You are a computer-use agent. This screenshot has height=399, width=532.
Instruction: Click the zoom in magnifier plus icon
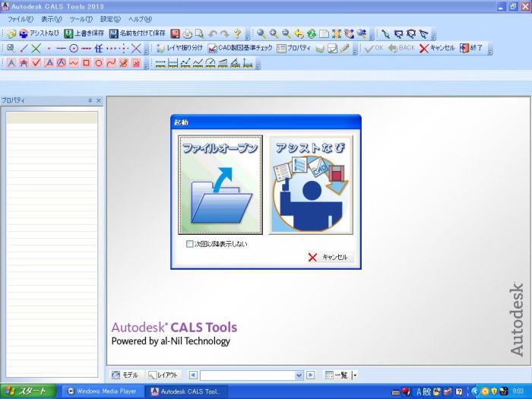274,33
